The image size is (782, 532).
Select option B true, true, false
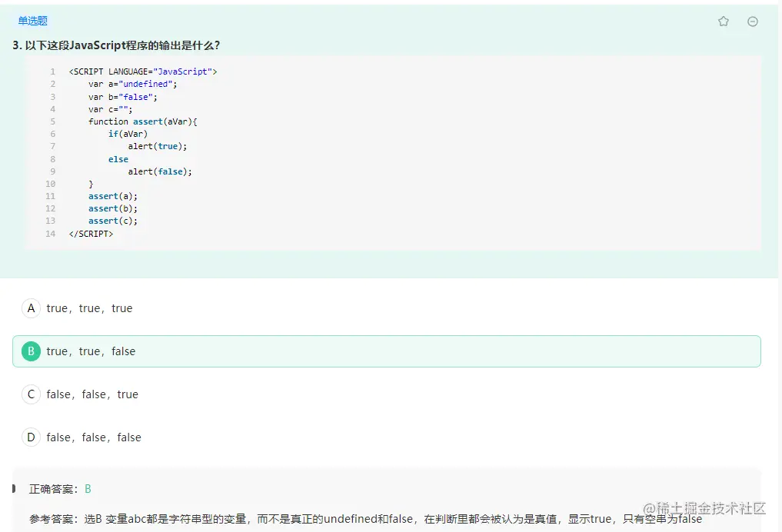[387, 351]
